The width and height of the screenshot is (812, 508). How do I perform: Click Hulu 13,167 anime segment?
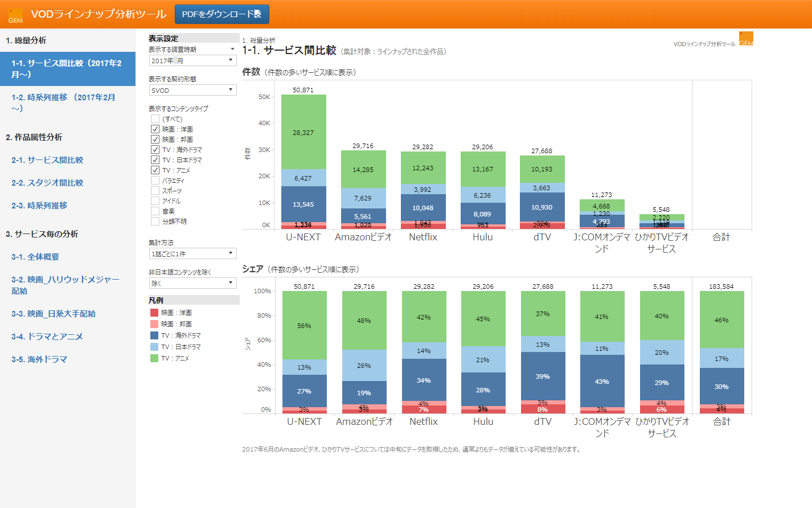coord(483,169)
